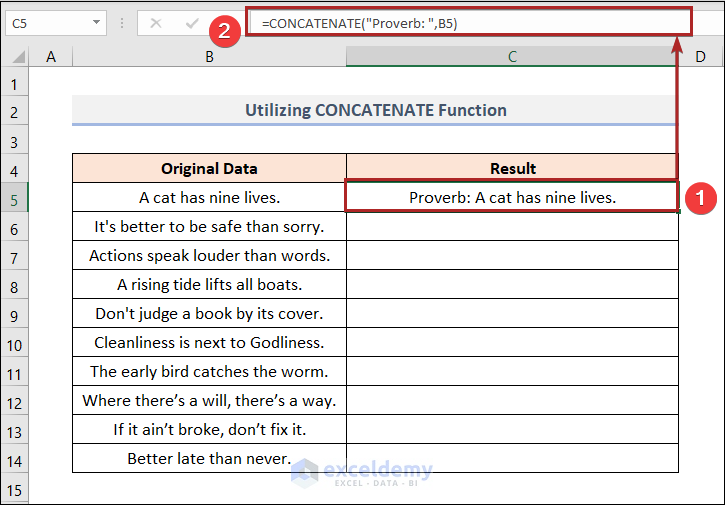Viewport: 725px width, 505px height.
Task: Select column C header
Action: click(x=512, y=57)
